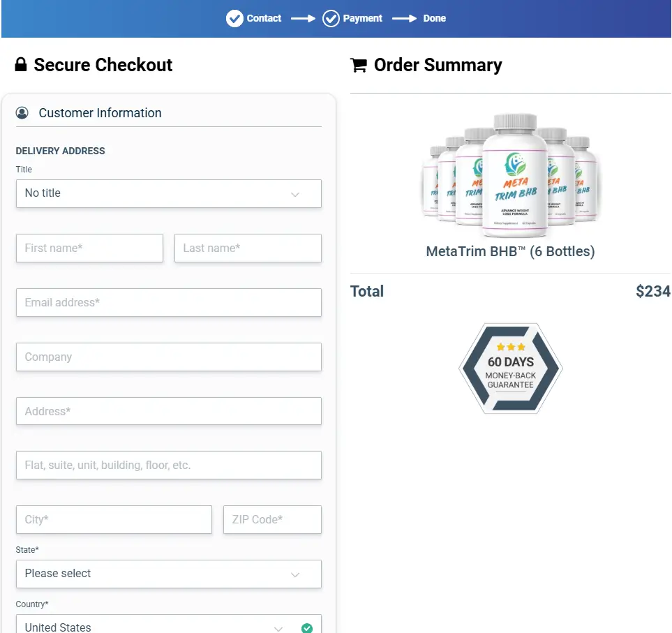
Task: Select the Payment step in the progress bar
Action: pos(361,18)
